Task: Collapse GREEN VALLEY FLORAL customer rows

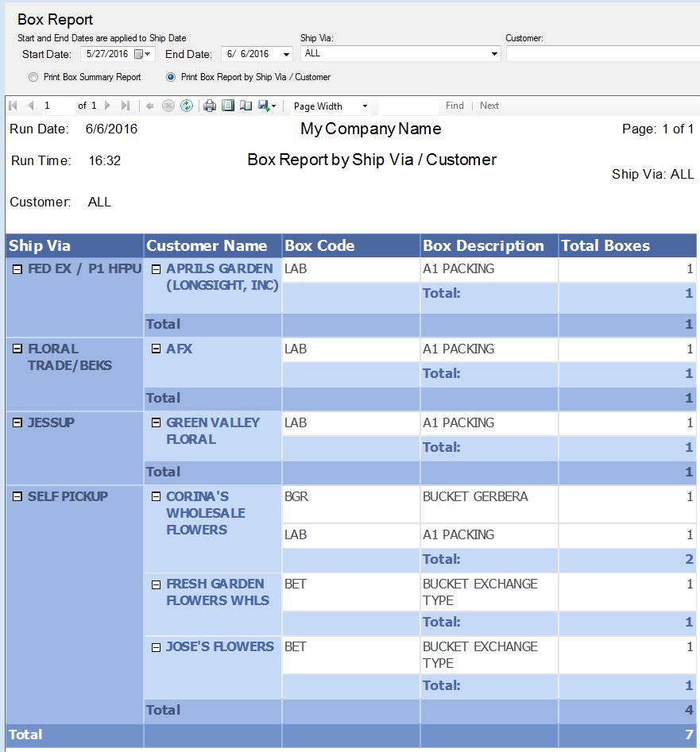Action: (156, 423)
